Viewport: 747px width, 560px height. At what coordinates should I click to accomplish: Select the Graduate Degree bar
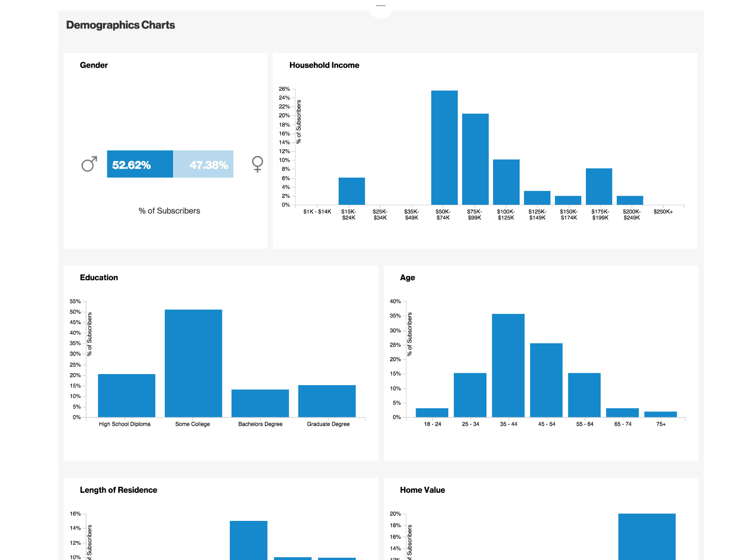coord(328,400)
